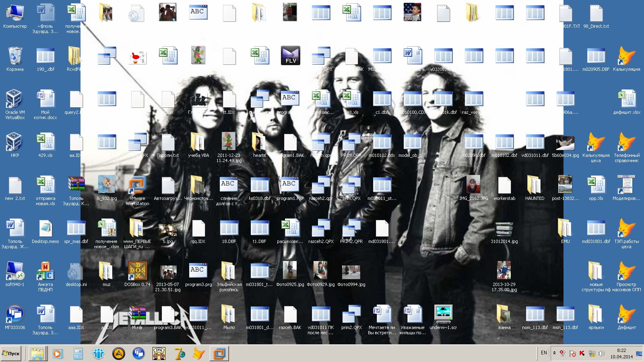Launch Windows Media Player from the taskbar

(x=58, y=354)
